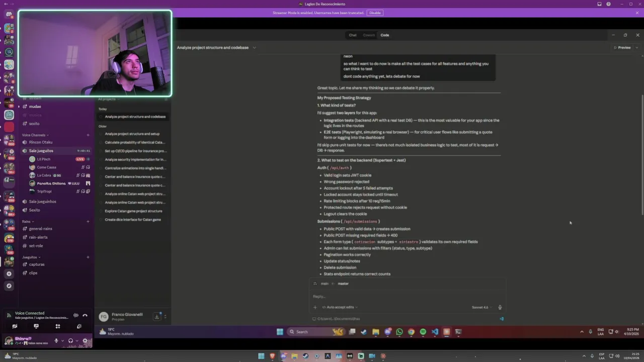Viewport: 644px width, 362px height.
Task: Toggle noise suppression icon
Action: [76, 315]
